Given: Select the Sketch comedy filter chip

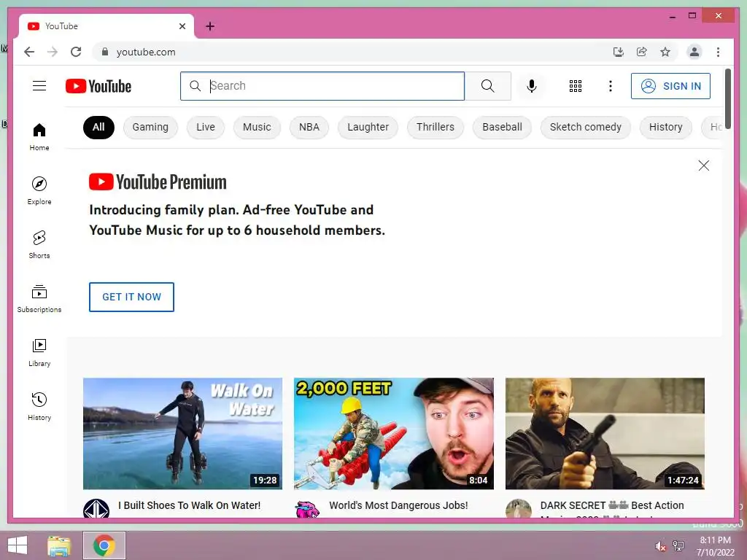Looking at the screenshot, I should [x=586, y=127].
